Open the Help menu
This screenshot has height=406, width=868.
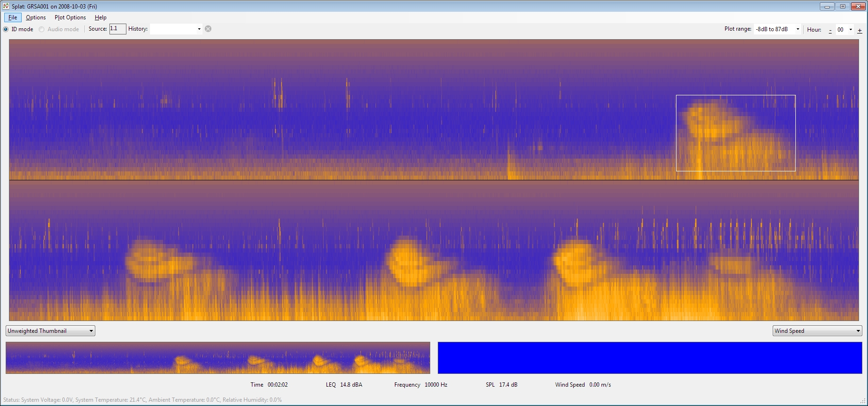100,17
